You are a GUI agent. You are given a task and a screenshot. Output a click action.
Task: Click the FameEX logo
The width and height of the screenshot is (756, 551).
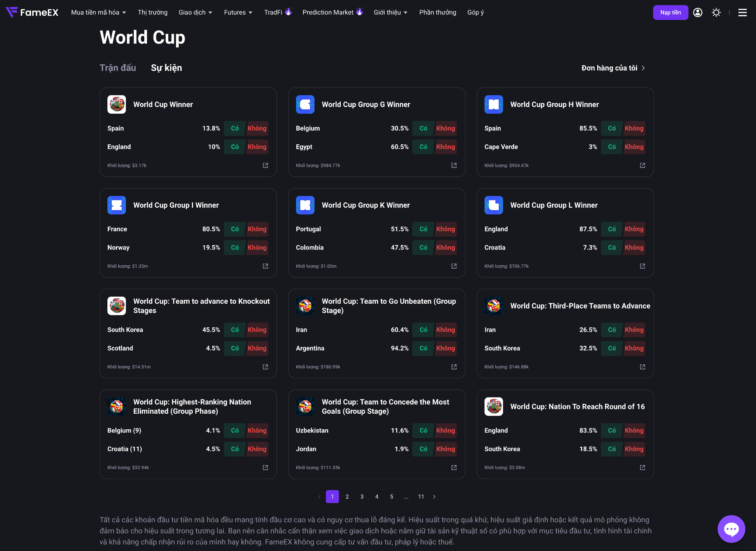(x=32, y=13)
